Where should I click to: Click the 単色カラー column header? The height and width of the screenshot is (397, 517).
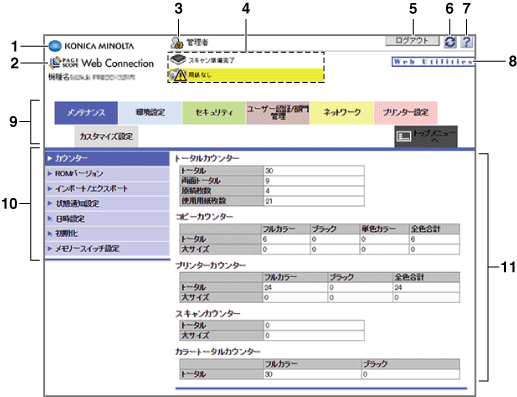tap(379, 229)
